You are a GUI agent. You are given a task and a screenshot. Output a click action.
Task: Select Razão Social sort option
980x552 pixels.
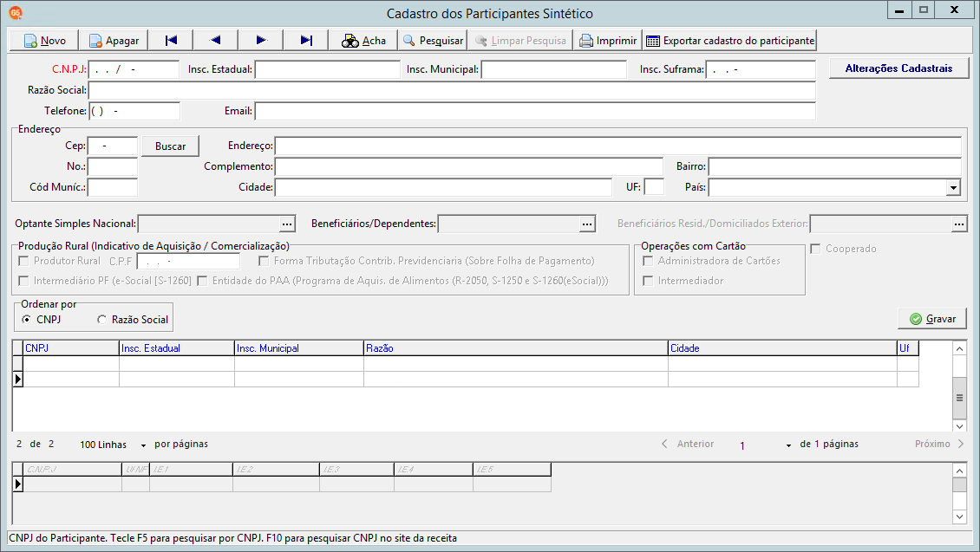pyautogui.click(x=103, y=319)
